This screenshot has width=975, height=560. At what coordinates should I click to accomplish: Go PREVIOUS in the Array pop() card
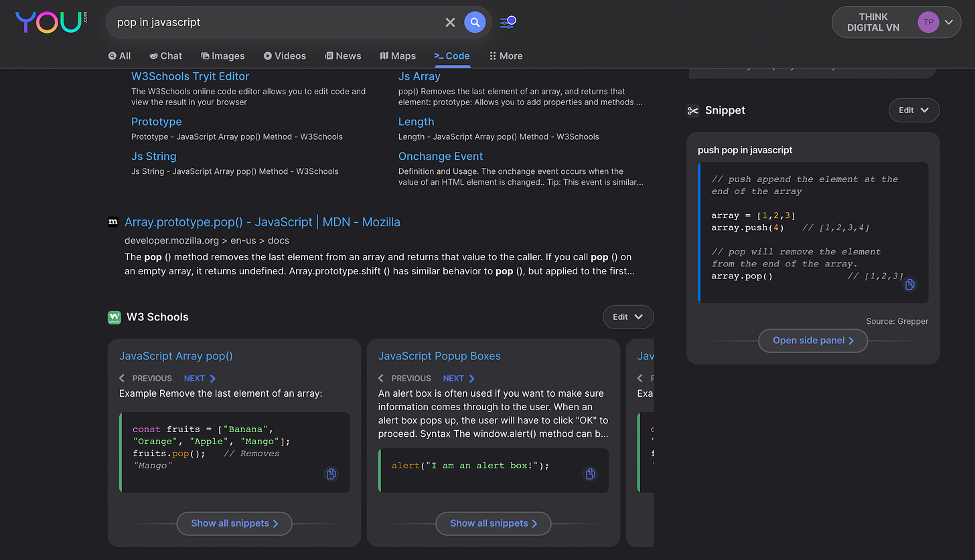[146, 378]
